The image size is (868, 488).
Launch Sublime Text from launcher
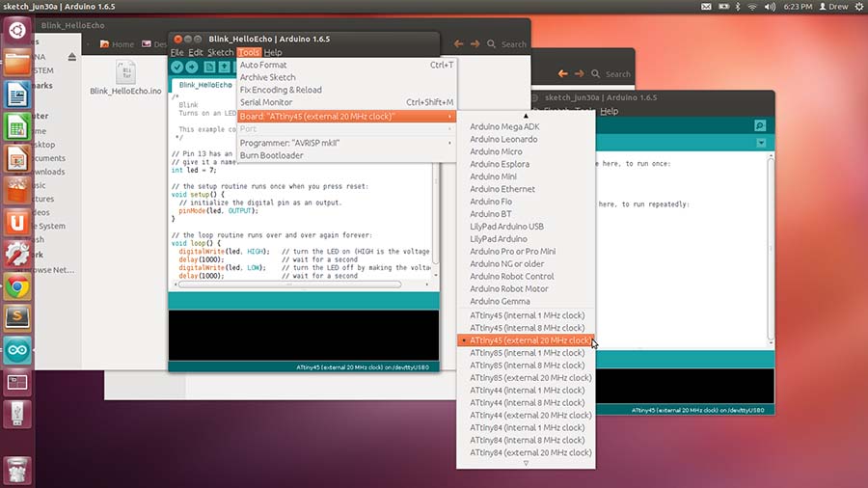click(x=17, y=318)
